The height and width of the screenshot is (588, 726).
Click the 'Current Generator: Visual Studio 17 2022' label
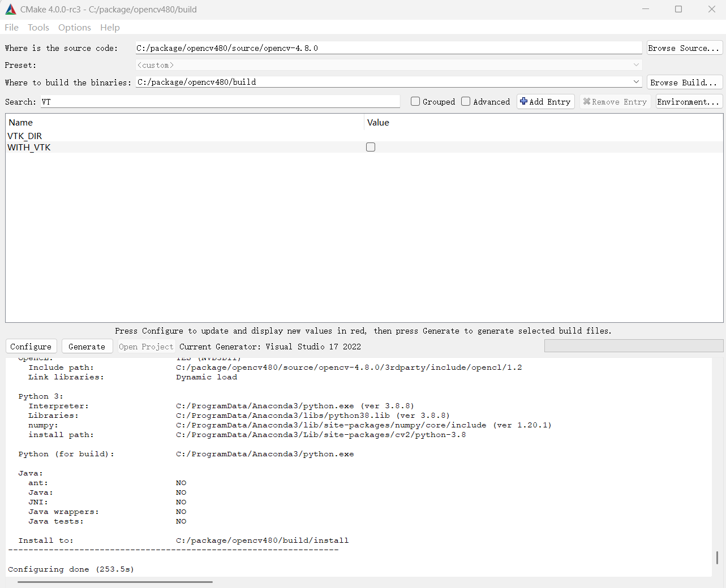[x=270, y=347]
